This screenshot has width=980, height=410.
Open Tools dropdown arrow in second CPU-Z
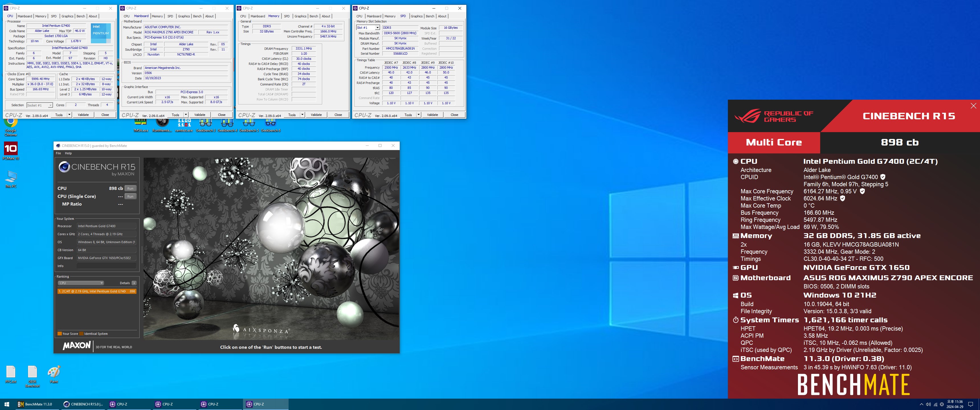pyautogui.click(x=186, y=114)
